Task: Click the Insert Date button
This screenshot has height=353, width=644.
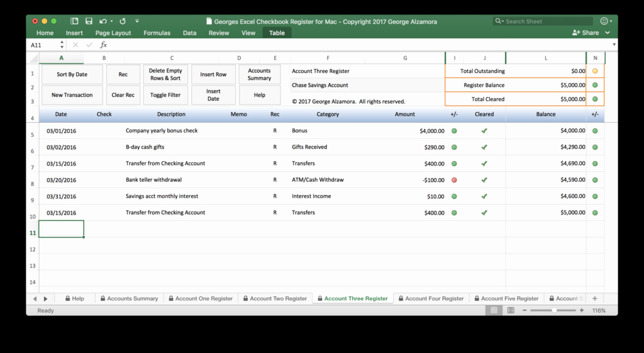Action: pos(213,95)
